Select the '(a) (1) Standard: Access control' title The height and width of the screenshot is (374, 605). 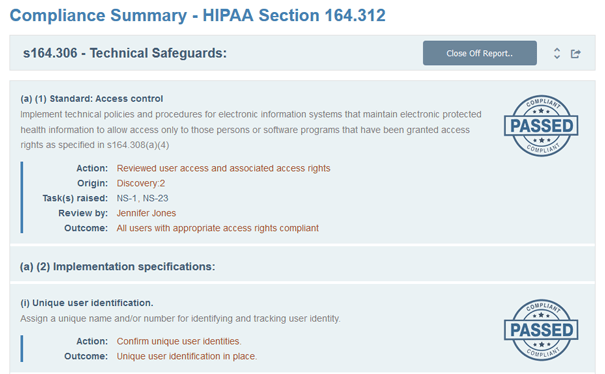pyautogui.click(x=92, y=99)
